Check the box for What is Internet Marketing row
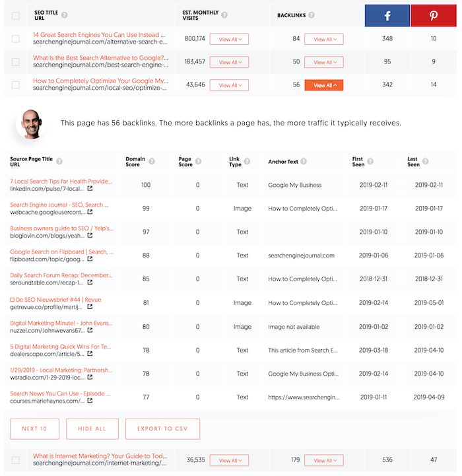Viewport: 462px width, 476px height. point(15,460)
